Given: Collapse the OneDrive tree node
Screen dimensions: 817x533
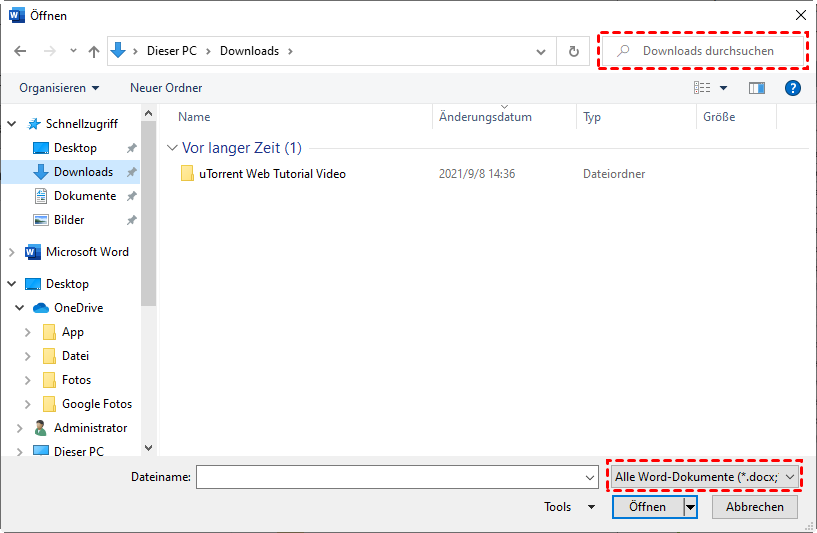Looking at the screenshot, I should click(20, 308).
